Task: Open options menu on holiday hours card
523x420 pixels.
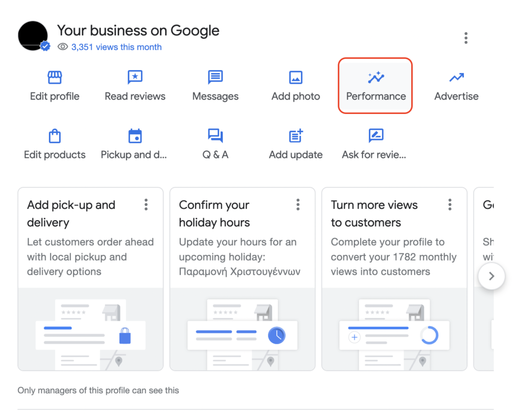Action: coord(298,205)
